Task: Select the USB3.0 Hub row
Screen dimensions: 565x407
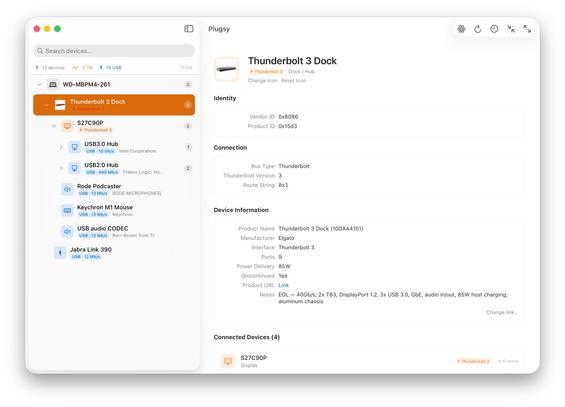Action: [114, 147]
